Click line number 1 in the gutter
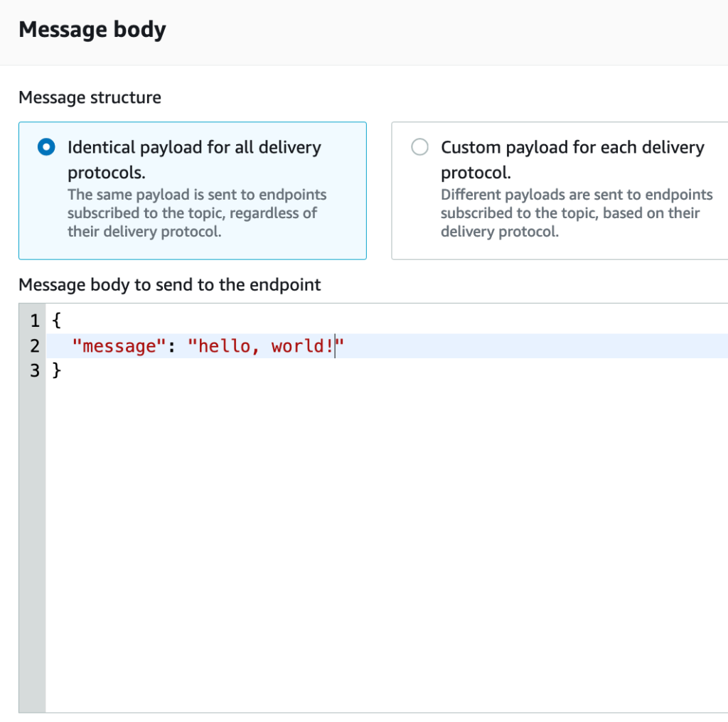Viewport: 728px width, 722px height. coord(35,320)
